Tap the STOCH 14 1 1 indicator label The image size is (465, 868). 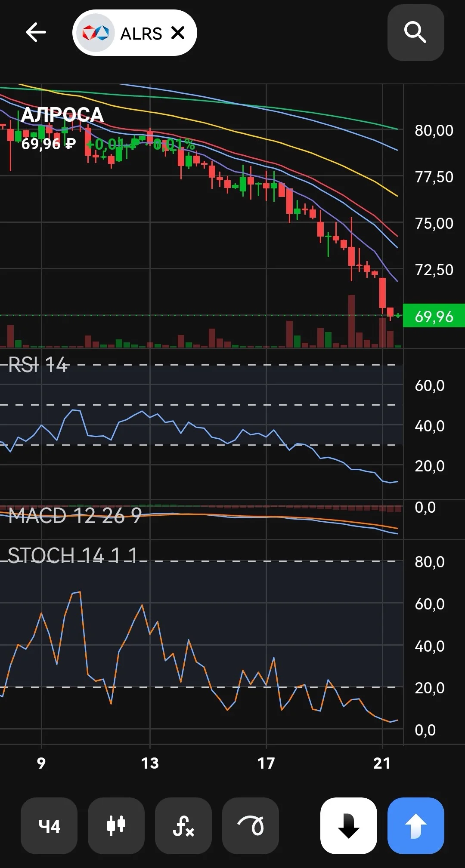click(x=73, y=555)
